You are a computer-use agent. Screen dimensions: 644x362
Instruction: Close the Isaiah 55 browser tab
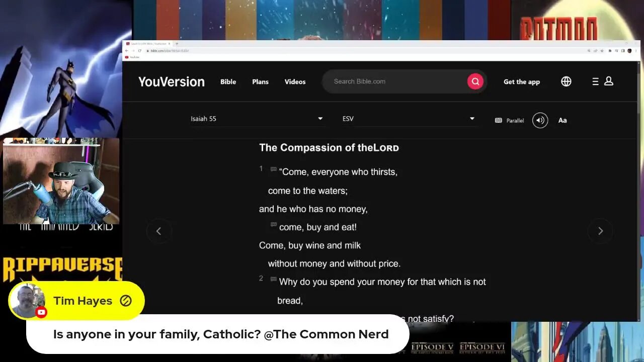point(170,44)
